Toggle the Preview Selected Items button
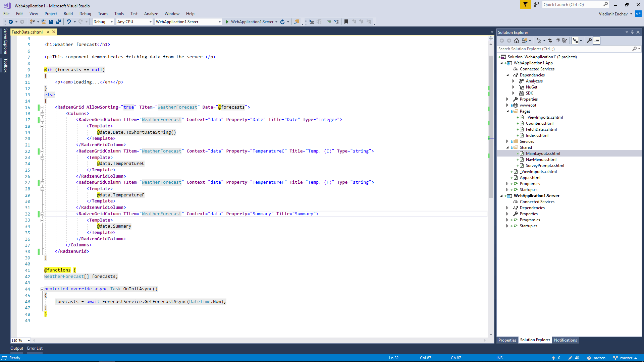Viewport: 644px width, 362px height. coord(597,41)
